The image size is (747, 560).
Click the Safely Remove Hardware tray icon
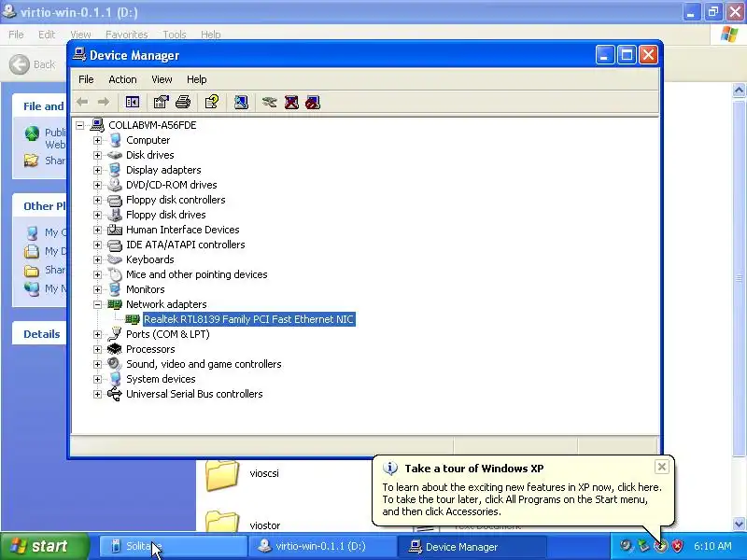click(x=643, y=546)
